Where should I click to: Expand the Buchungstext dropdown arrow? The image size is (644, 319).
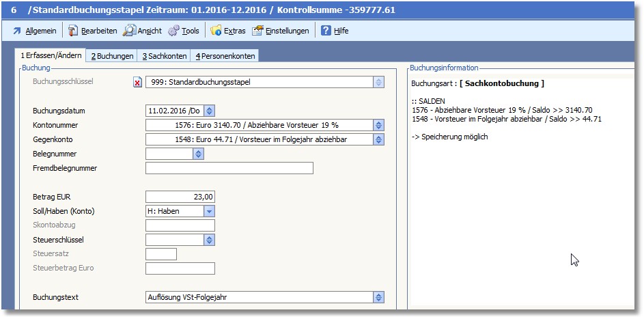click(x=378, y=297)
